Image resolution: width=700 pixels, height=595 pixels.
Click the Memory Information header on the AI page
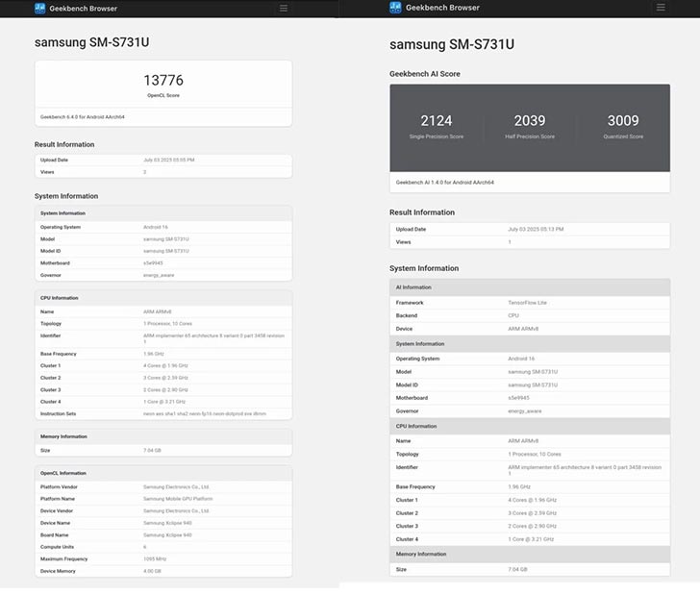point(530,554)
